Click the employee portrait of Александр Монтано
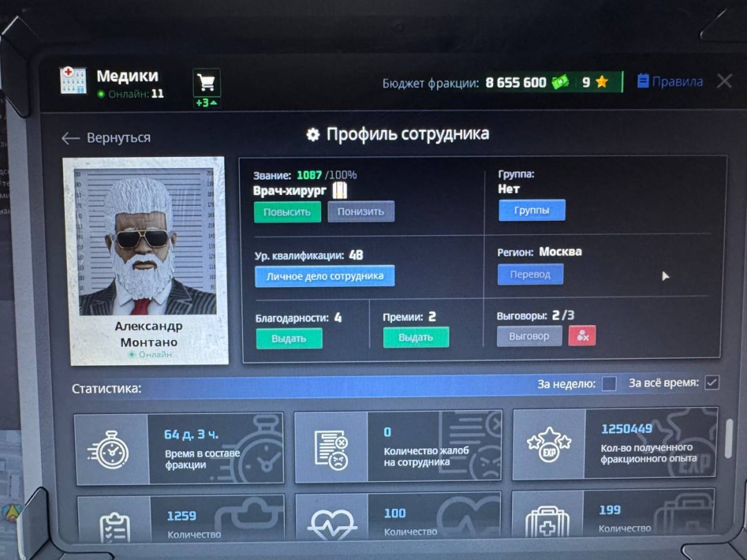The width and height of the screenshot is (747, 560). coord(147,237)
